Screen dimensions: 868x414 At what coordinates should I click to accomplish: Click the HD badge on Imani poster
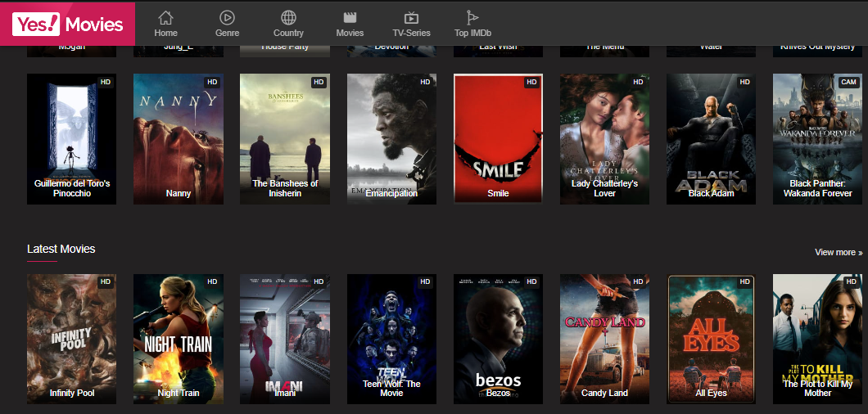[319, 281]
